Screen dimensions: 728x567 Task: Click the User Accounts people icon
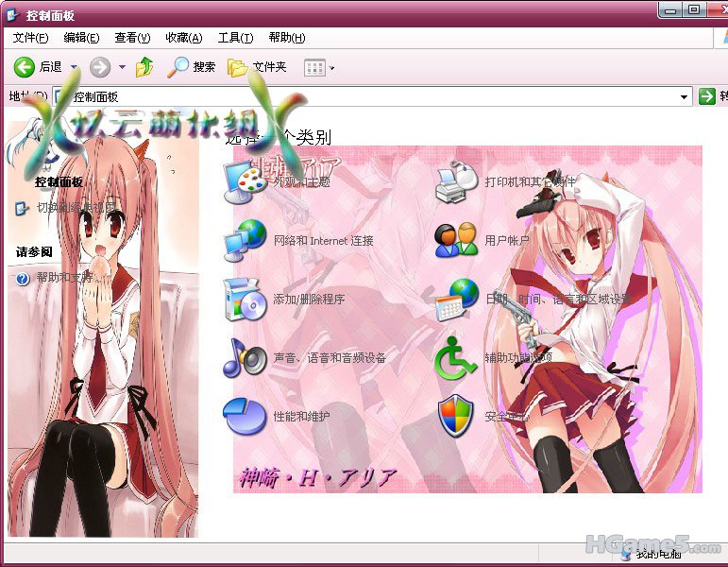point(457,240)
